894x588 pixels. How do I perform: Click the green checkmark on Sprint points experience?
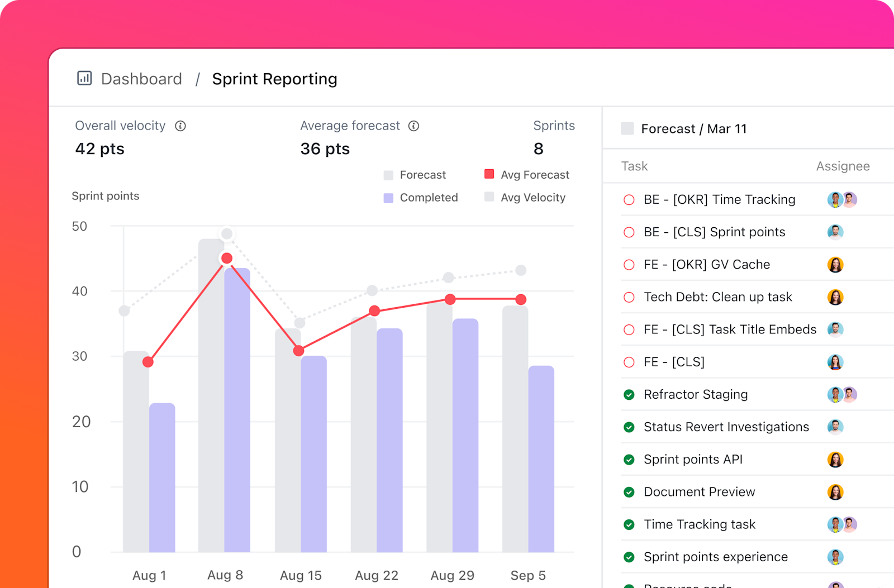630,557
